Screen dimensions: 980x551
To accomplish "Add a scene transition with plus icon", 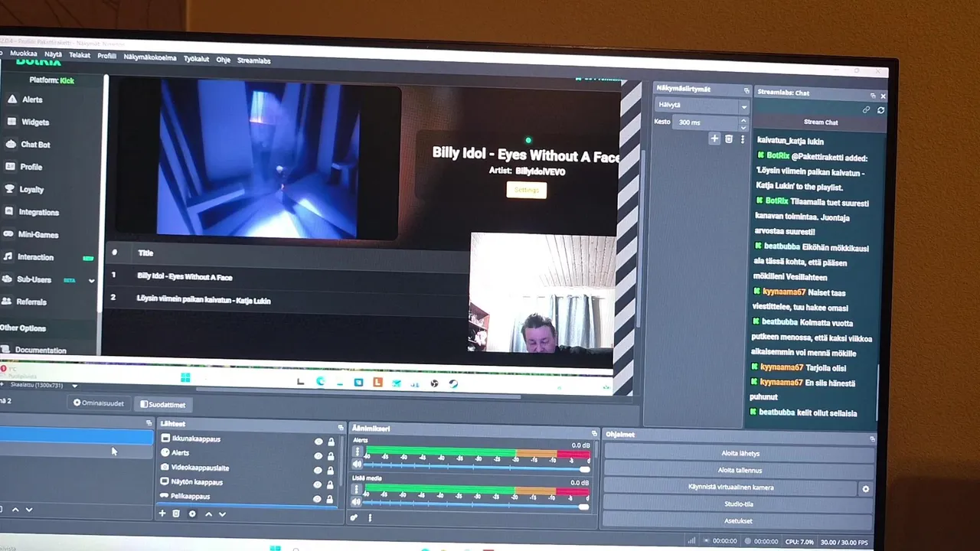I will [714, 139].
